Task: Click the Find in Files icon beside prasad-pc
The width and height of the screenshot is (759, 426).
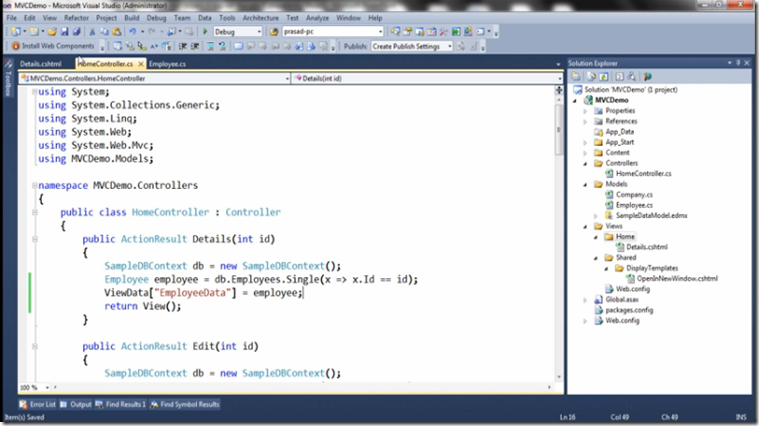Action: pyautogui.click(x=274, y=32)
